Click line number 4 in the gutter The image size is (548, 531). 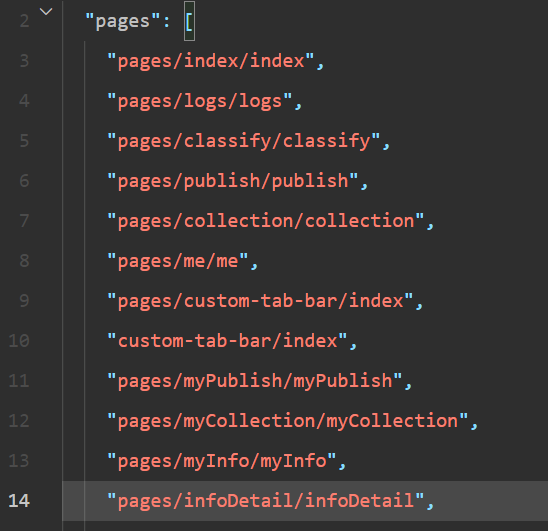(x=24, y=101)
